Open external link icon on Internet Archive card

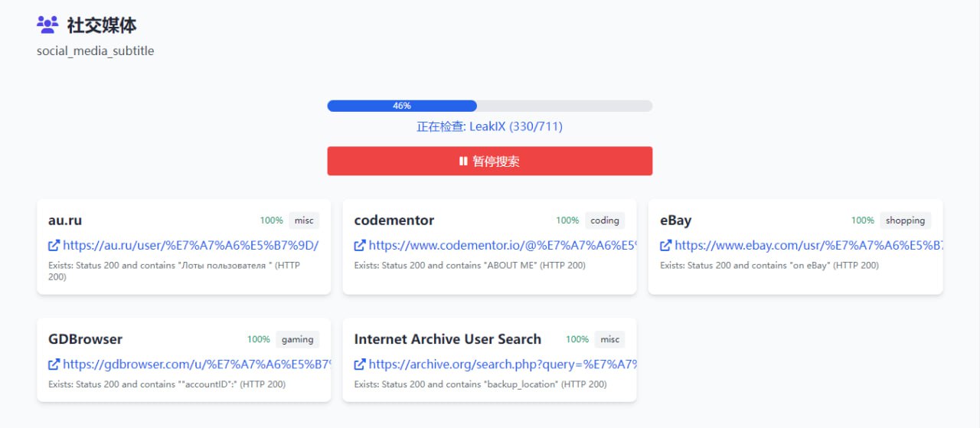pyautogui.click(x=360, y=364)
